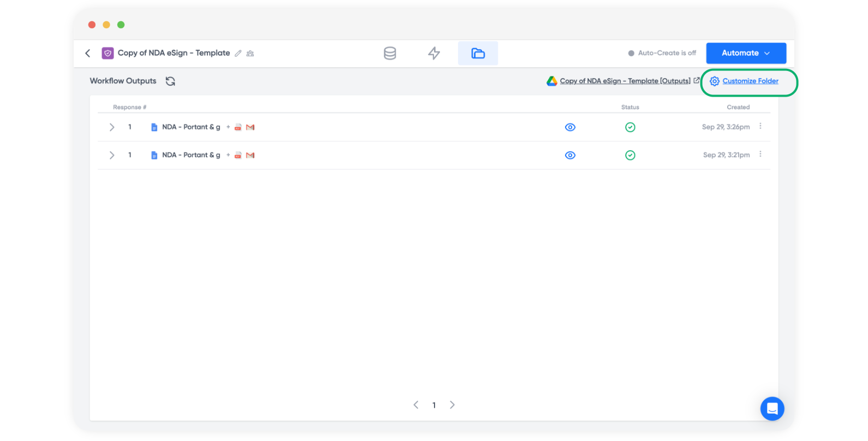Click the Google Drive icon
Image resolution: width=868 pixels, height=441 pixels.
(x=552, y=81)
